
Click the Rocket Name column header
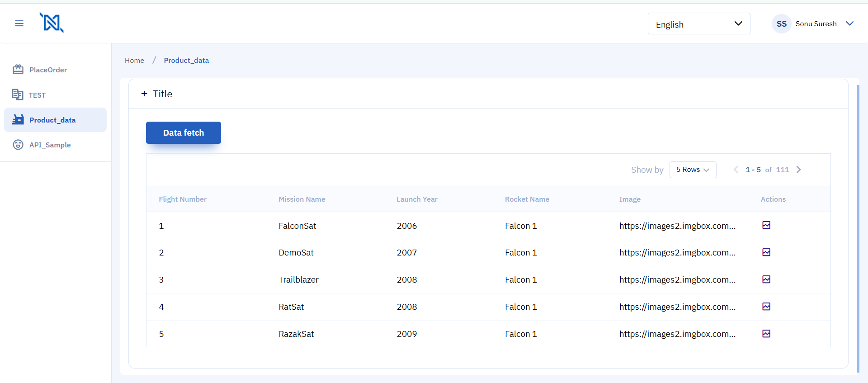[x=527, y=199]
